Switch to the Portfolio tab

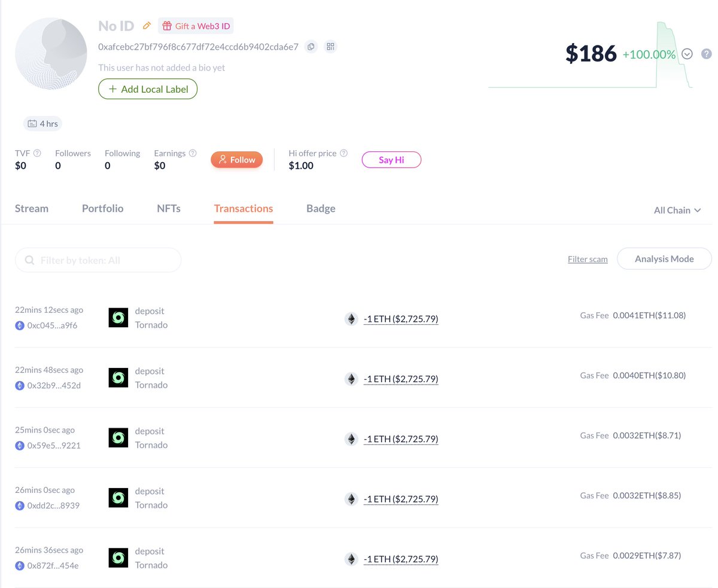[x=102, y=208]
